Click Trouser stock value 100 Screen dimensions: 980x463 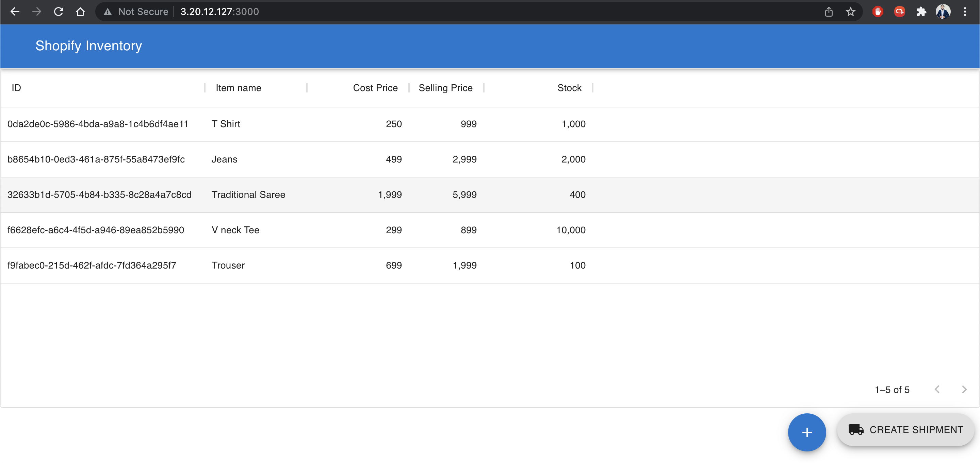point(577,265)
